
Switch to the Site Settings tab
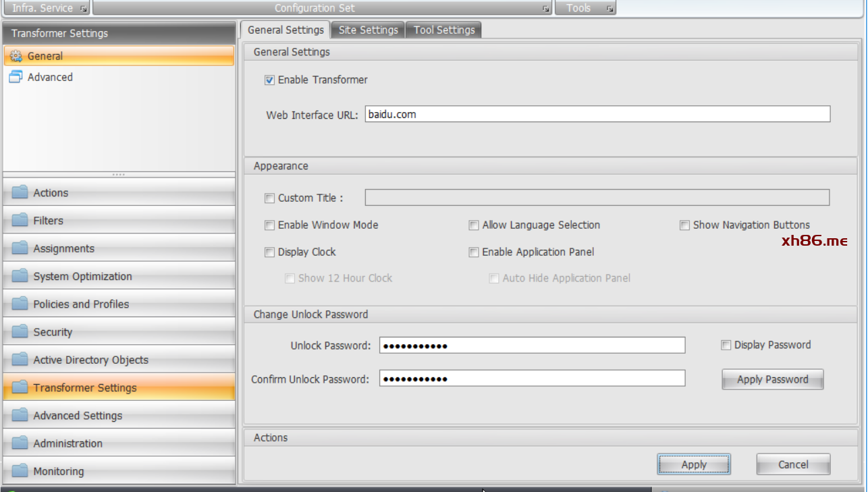tap(368, 30)
